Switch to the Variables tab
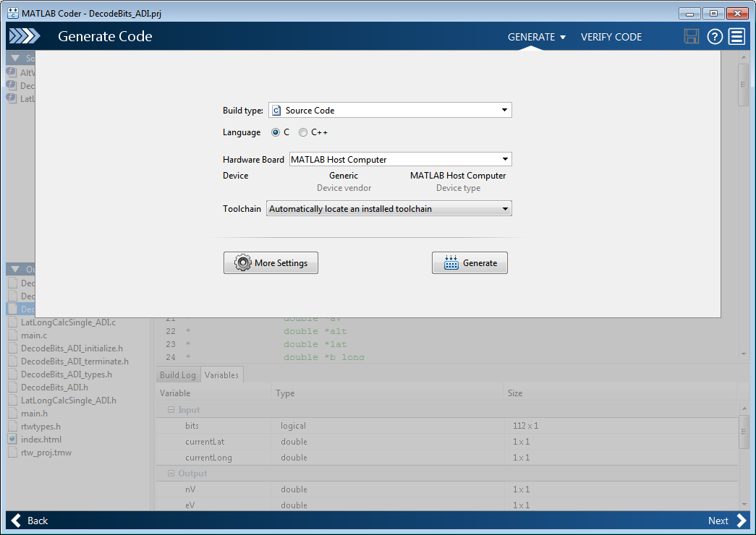Viewport: 756px width, 535px height. pyautogui.click(x=221, y=375)
